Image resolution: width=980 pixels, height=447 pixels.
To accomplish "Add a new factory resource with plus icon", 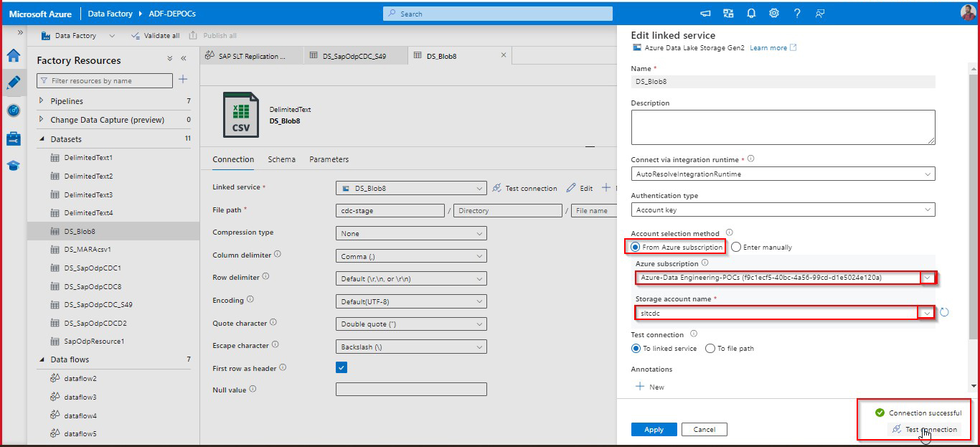I will [x=183, y=80].
